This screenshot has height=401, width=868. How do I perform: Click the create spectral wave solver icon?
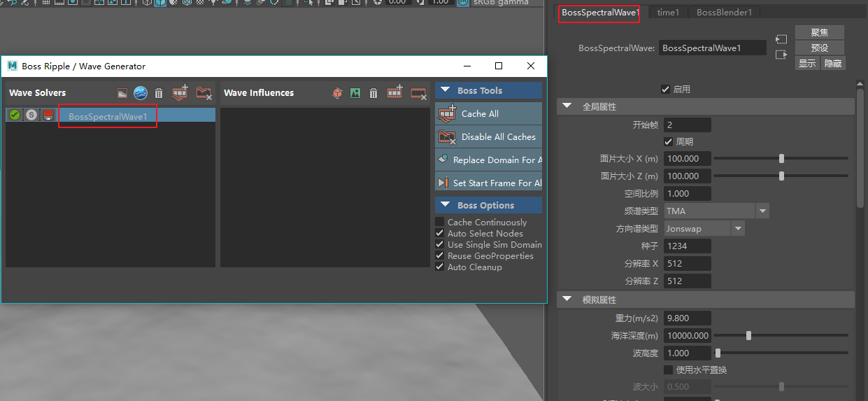click(122, 92)
